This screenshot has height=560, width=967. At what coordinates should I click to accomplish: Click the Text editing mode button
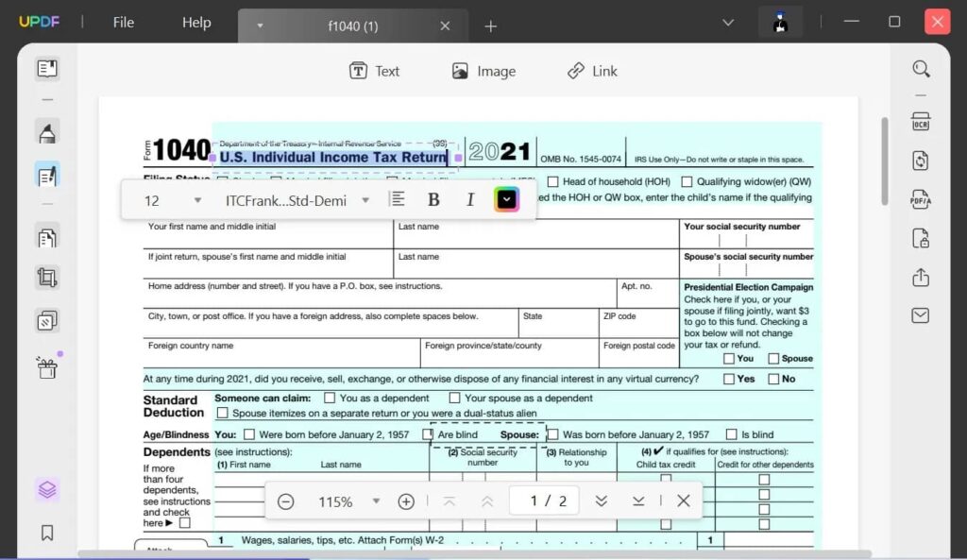(x=376, y=71)
